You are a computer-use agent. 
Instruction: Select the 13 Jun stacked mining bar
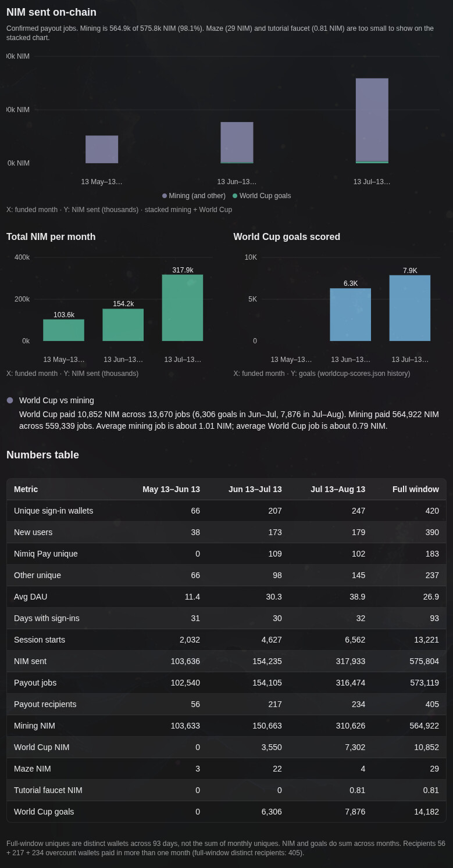click(x=237, y=142)
